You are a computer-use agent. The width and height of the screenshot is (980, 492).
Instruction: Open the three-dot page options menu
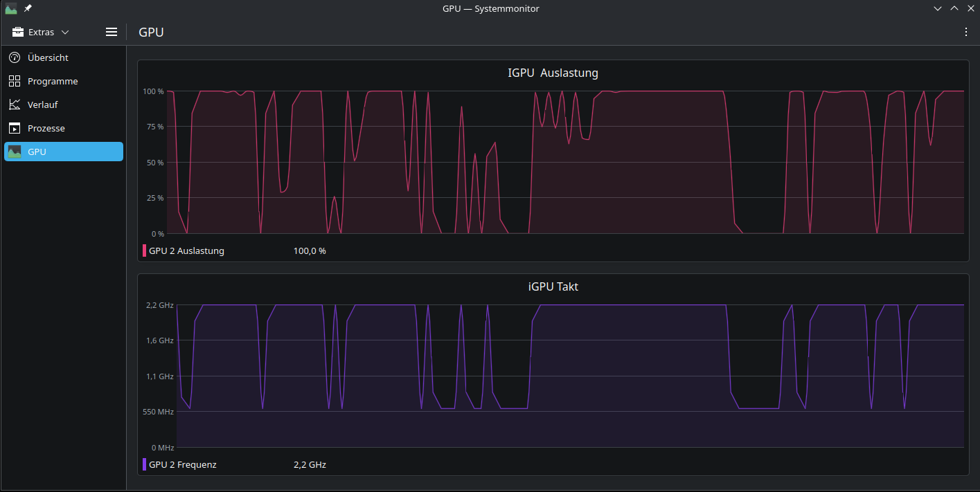pos(966,32)
